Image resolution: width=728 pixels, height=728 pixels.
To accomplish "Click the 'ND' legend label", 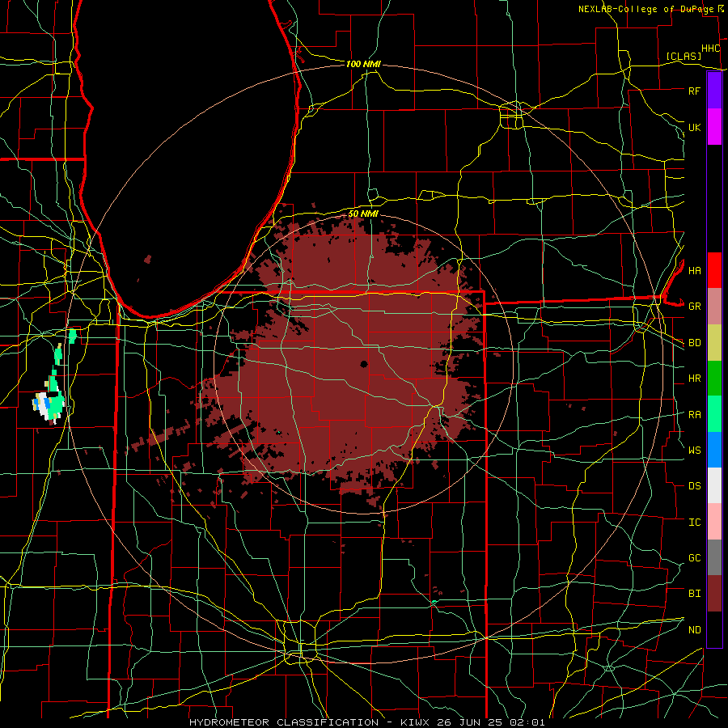I will pos(694,629).
